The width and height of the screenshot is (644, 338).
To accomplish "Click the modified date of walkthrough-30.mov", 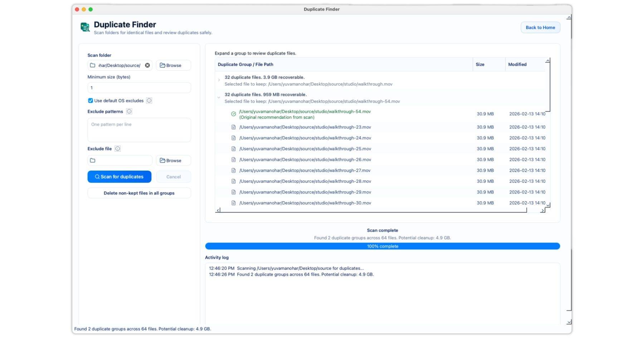I will click(527, 203).
